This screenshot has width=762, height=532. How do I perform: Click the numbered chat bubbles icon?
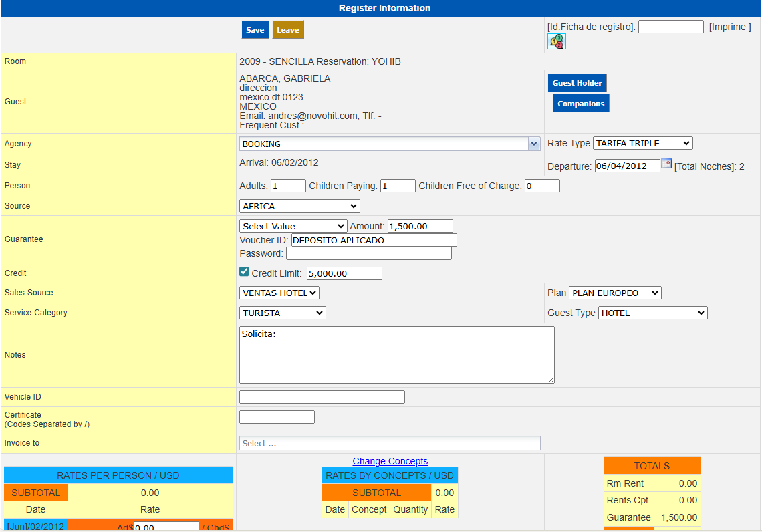tap(556, 41)
